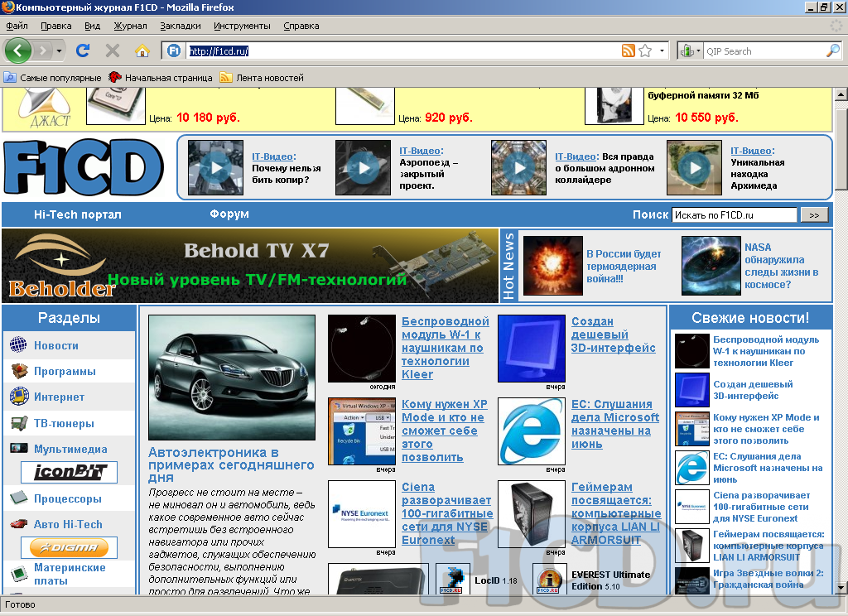Click the green Back navigation button

pyautogui.click(x=18, y=51)
